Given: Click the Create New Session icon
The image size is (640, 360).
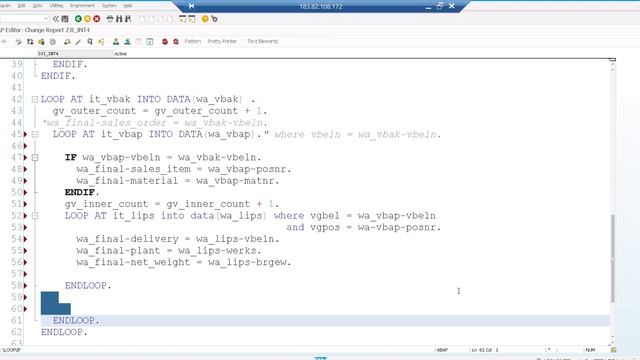Looking at the screenshot, I should (x=182, y=19).
